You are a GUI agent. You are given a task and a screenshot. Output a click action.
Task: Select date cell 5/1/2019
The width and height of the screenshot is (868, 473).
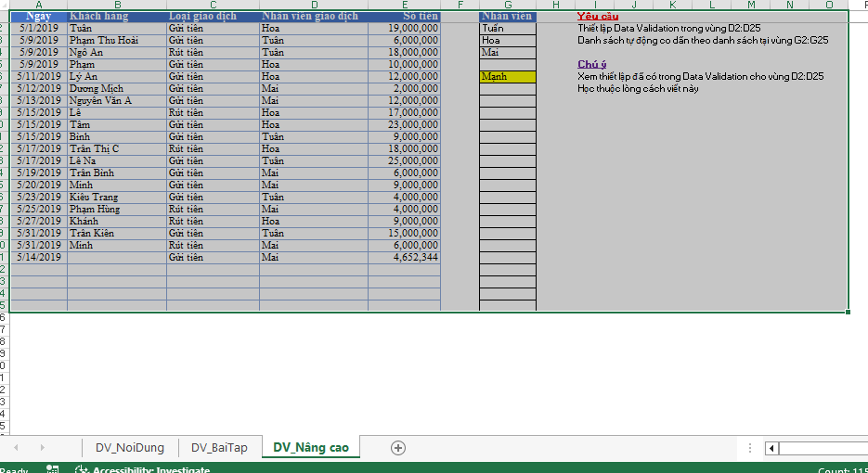39,28
